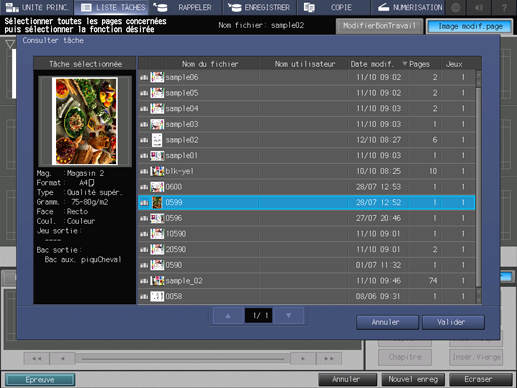Screen dimensions: 517x388
Task: Select the sample06 file name
Action: point(182,77)
